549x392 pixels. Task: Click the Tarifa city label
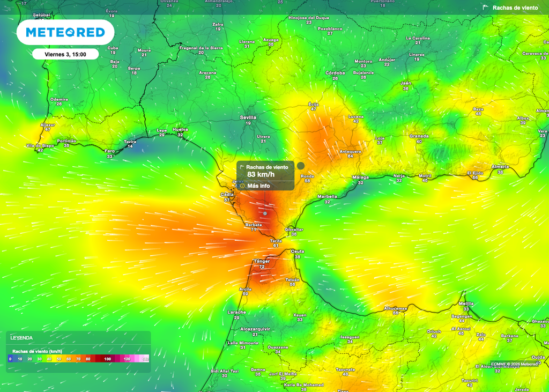tap(276, 241)
